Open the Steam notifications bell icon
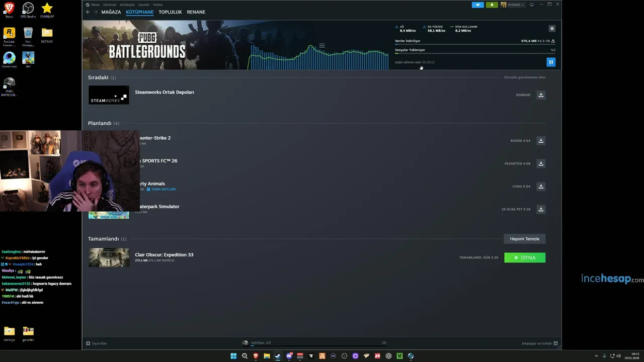The width and height of the screenshot is (644, 362). (x=492, y=5)
